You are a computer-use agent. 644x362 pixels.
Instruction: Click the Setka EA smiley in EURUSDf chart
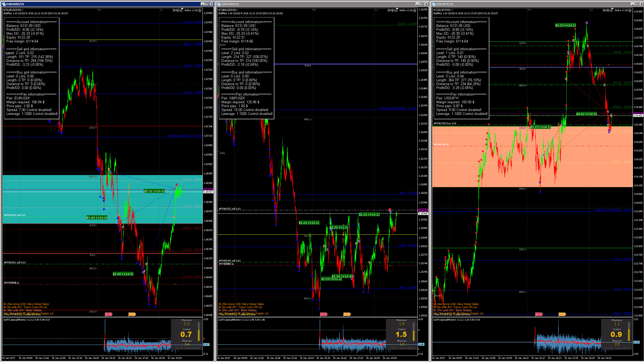click(200, 10)
